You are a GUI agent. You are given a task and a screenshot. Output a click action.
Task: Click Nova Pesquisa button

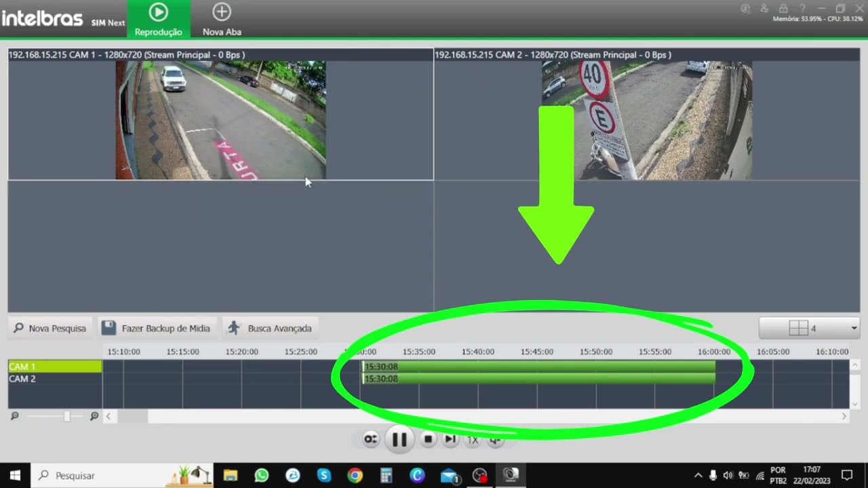pos(50,328)
